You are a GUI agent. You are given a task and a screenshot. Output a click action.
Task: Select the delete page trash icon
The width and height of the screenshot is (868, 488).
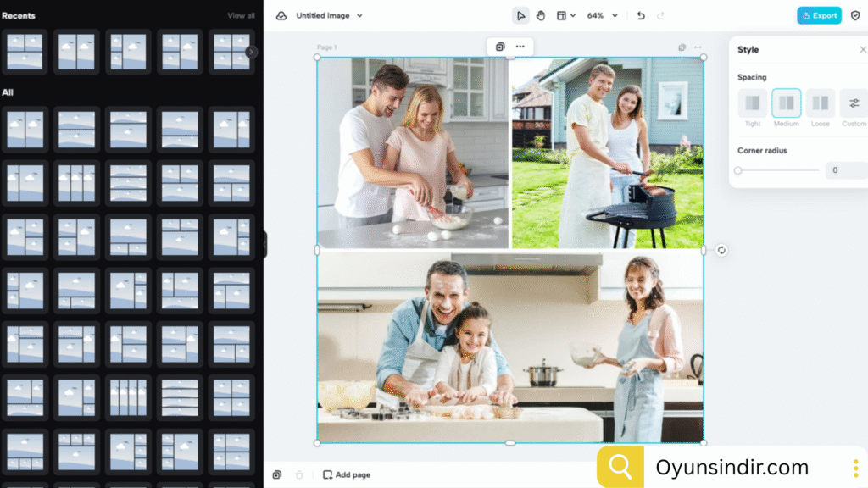tap(298, 475)
